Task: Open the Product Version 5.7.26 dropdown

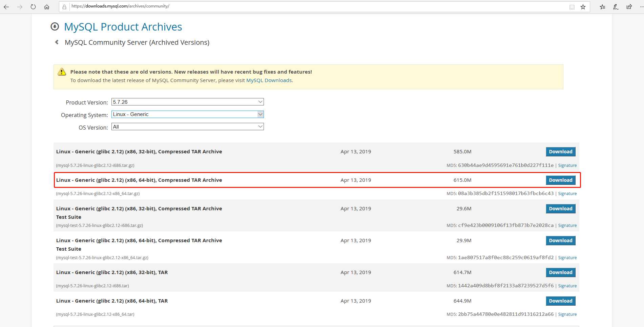Action: (187, 102)
